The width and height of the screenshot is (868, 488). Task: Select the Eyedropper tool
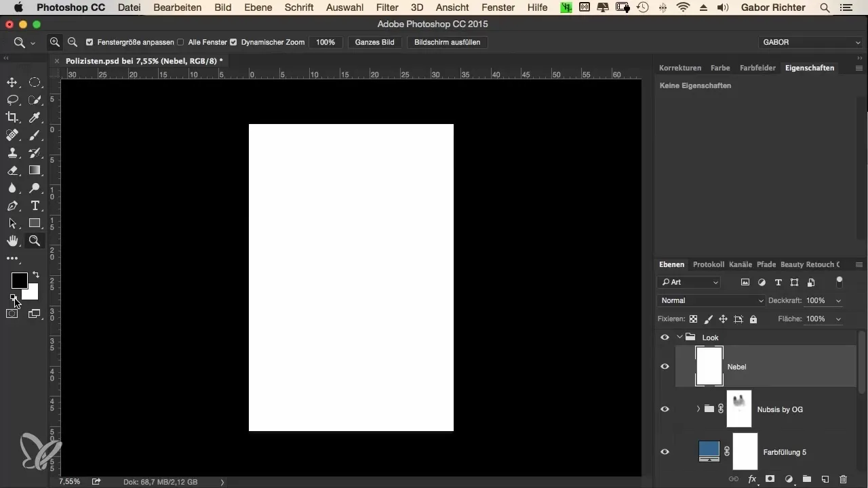coord(35,118)
